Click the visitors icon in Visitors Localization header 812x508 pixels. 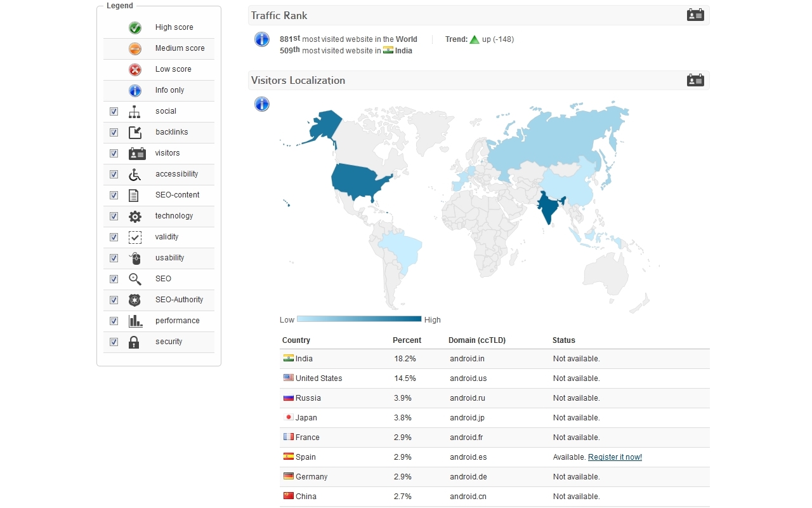click(695, 79)
